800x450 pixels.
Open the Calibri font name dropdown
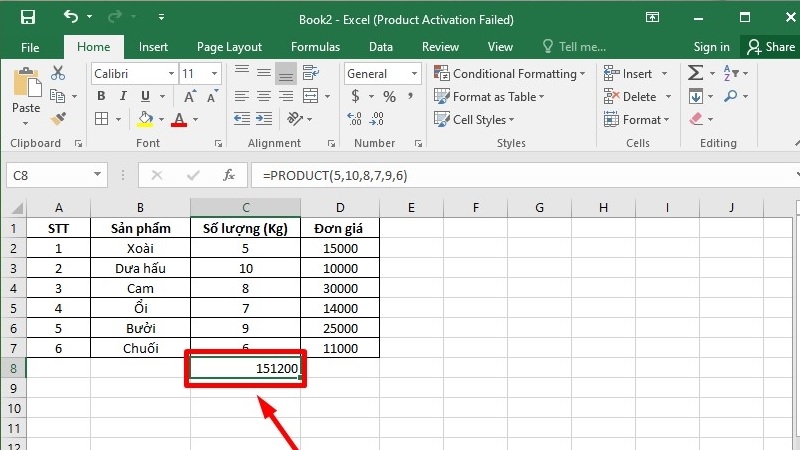171,73
